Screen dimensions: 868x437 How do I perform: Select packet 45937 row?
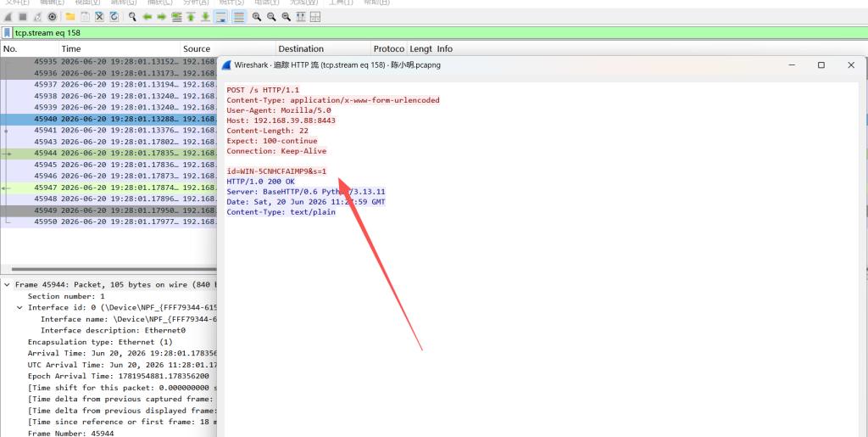pyautogui.click(x=108, y=84)
